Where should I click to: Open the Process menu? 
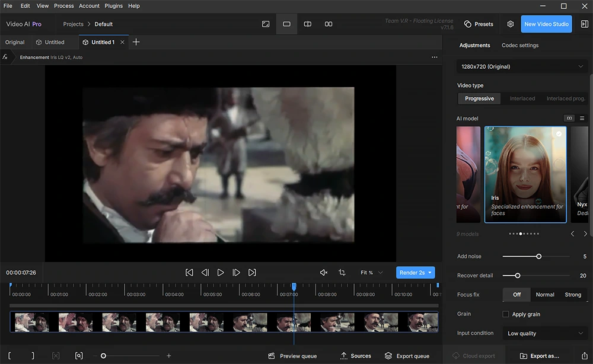tap(63, 6)
